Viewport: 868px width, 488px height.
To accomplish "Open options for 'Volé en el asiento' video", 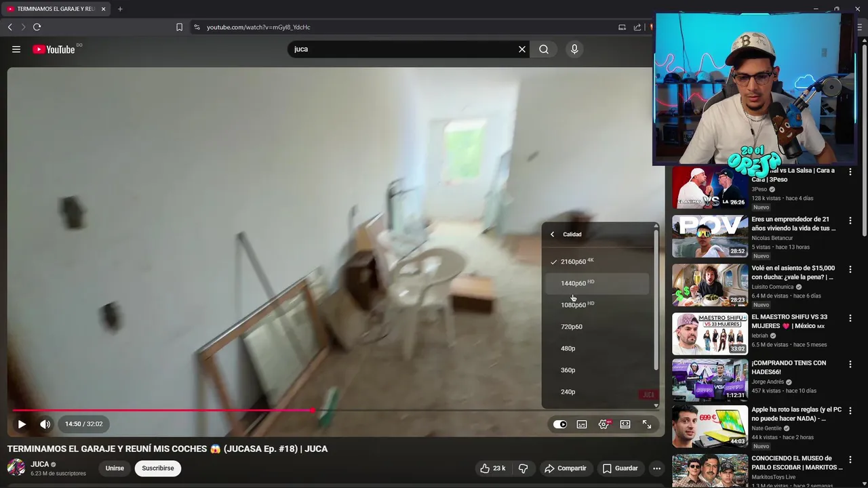I will coord(850,270).
